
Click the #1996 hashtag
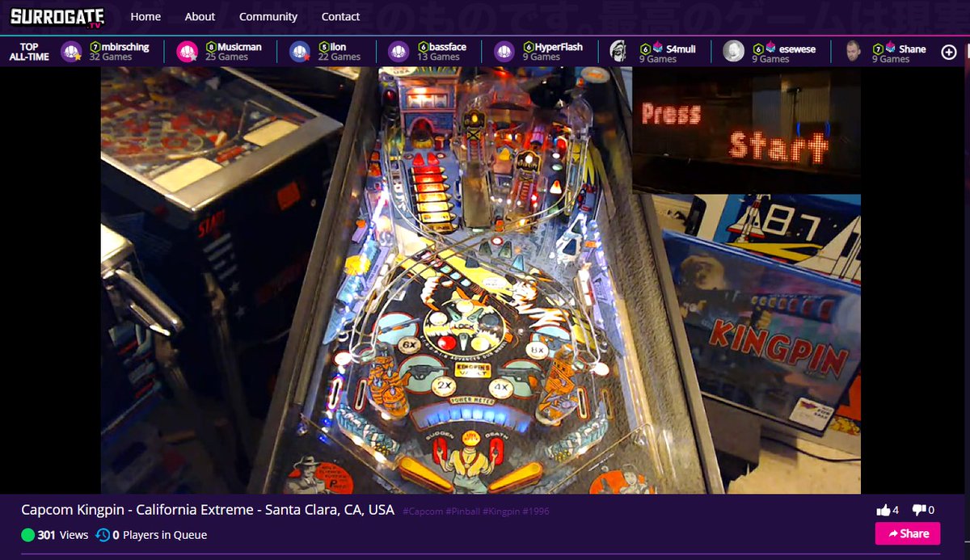click(x=536, y=512)
